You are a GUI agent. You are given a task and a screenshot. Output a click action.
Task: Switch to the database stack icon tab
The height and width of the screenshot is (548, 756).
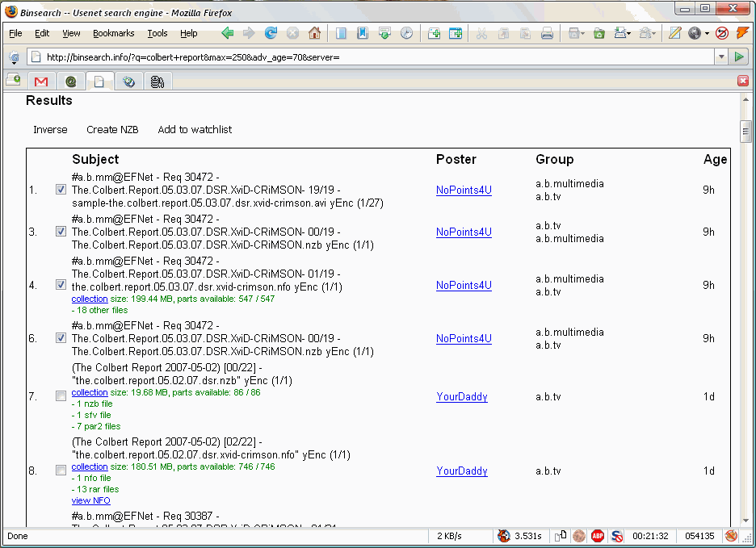[157, 82]
